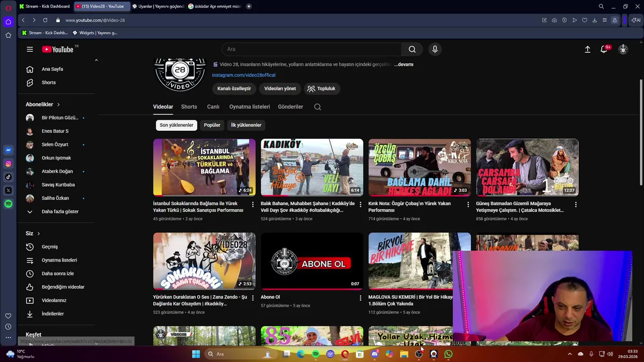Open options menu for Balık Bahane video
Screen dimensions: 644x362
point(360,205)
